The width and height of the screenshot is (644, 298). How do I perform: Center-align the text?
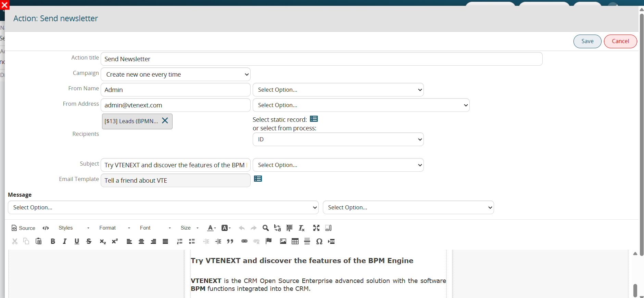pos(141,241)
